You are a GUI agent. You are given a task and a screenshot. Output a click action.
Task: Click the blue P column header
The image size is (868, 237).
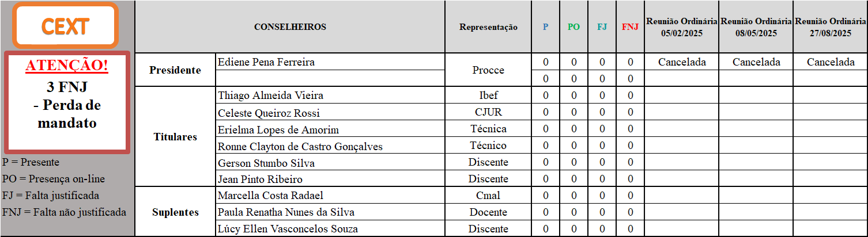545,27
